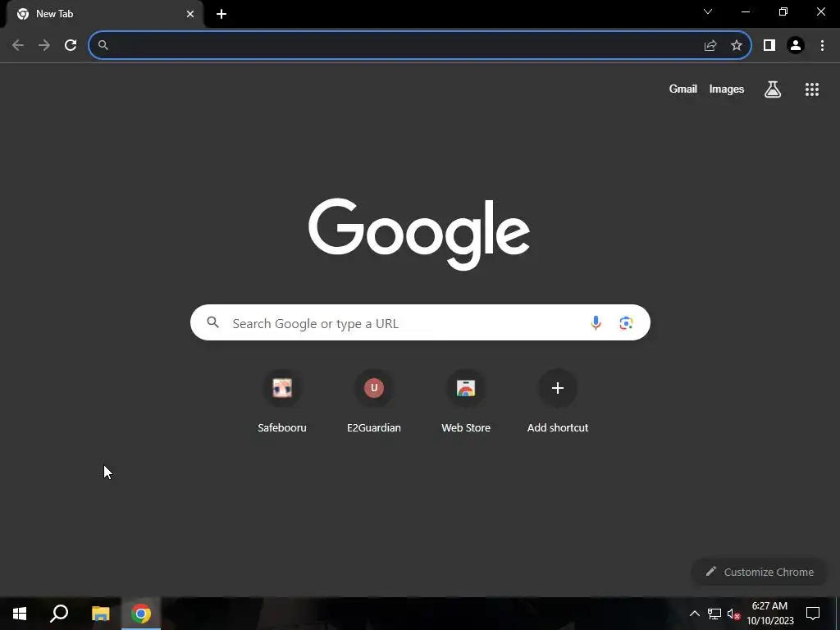This screenshot has height=630, width=840.
Task: Open the Safebooru shortcut
Action: tap(282, 402)
